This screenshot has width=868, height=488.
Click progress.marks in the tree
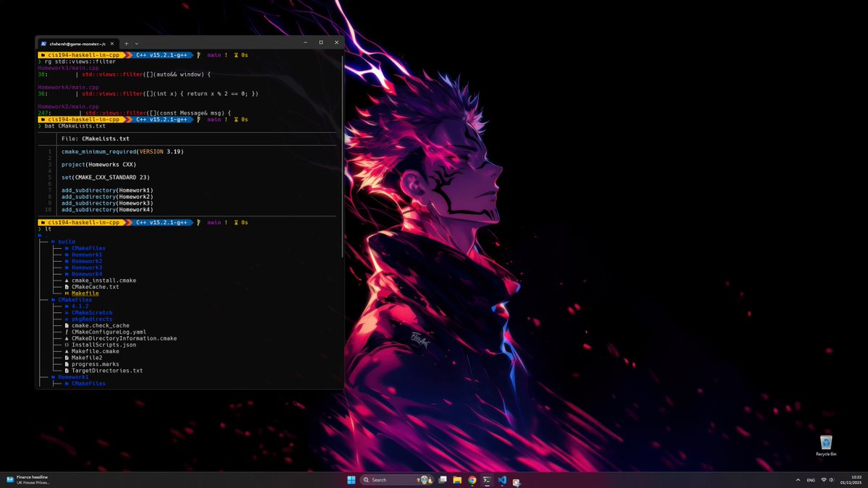click(95, 364)
